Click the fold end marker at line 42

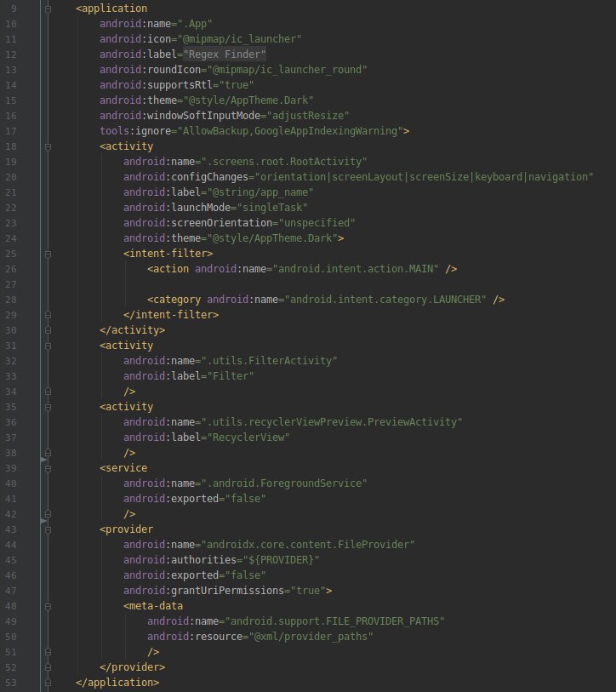[48, 514]
